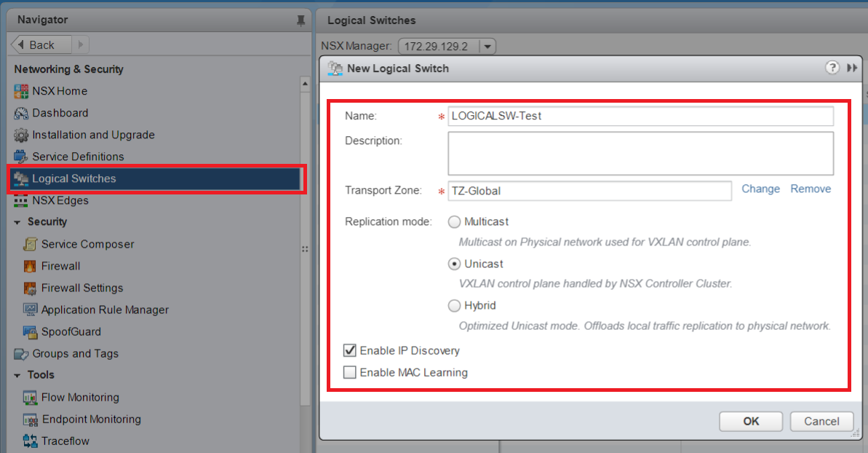Click the Networking & Security heading

point(68,69)
